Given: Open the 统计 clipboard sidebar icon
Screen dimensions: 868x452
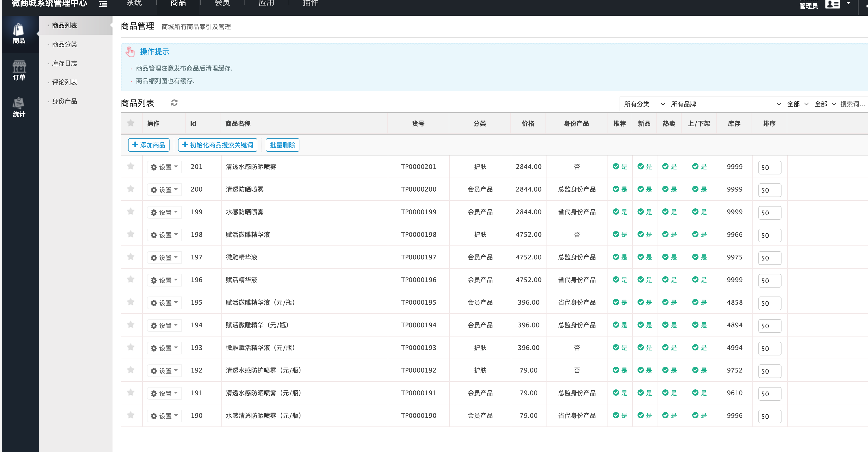Looking at the screenshot, I should (19, 107).
